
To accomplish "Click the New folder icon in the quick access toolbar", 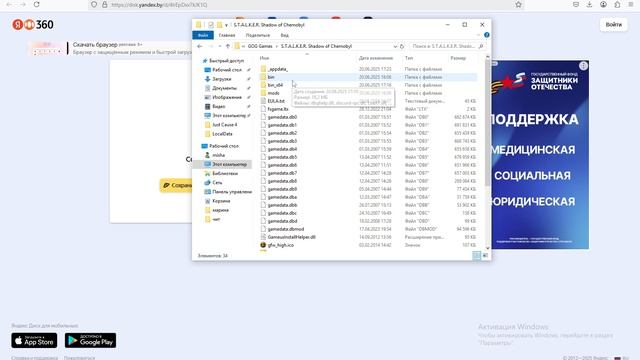I will point(219,25).
